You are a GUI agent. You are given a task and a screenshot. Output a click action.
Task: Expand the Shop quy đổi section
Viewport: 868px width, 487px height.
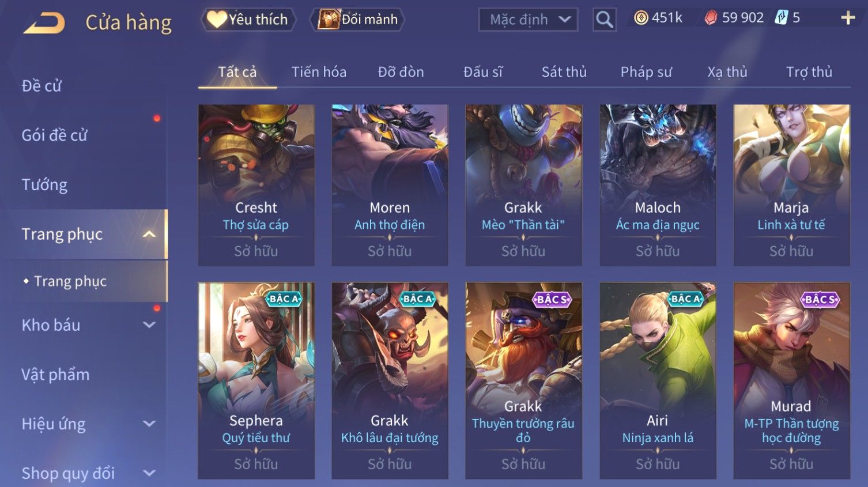[149, 473]
